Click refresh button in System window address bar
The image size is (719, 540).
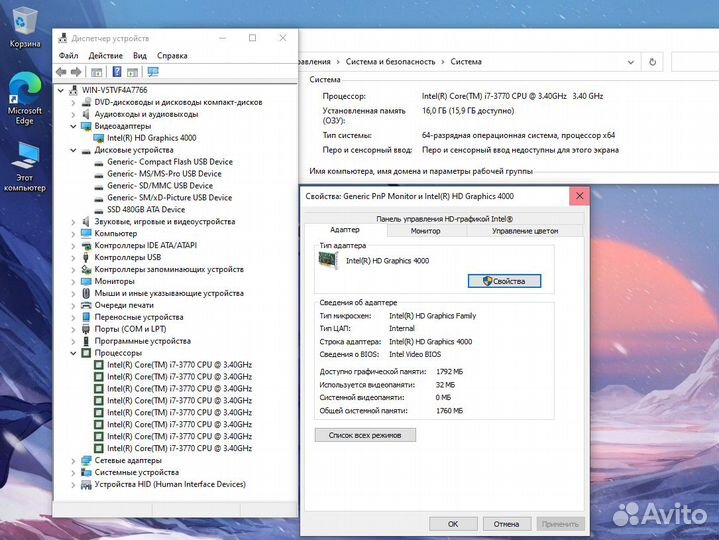coord(653,62)
